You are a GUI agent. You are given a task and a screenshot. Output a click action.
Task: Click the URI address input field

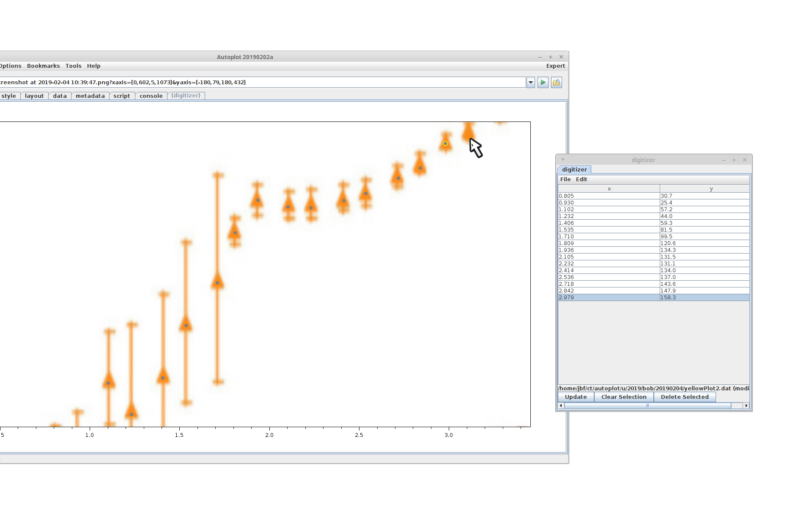[x=262, y=83]
